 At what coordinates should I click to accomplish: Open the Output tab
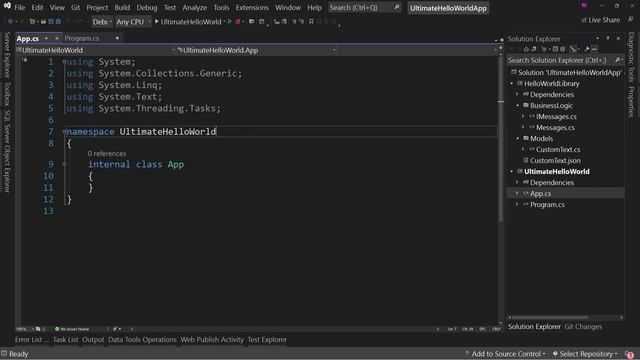click(x=93, y=340)
